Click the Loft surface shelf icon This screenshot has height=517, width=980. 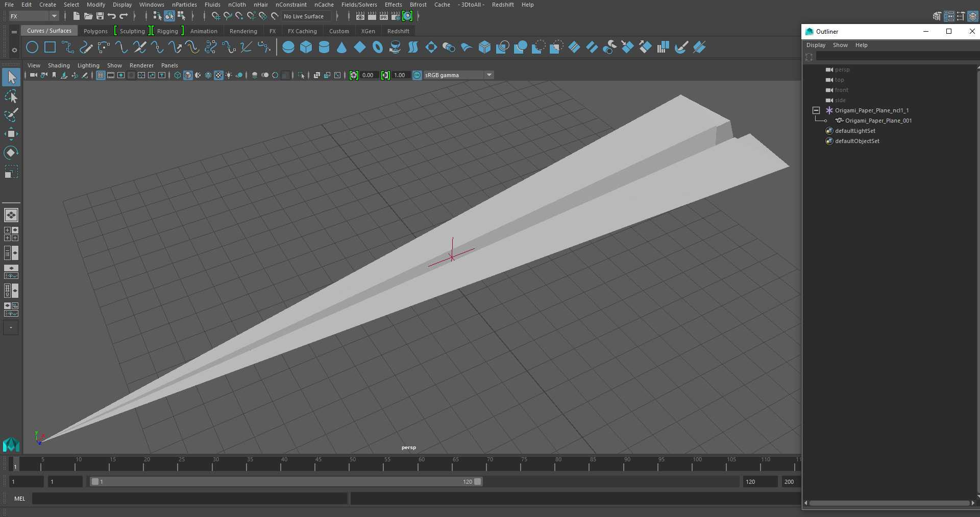[x=413, y=48]
